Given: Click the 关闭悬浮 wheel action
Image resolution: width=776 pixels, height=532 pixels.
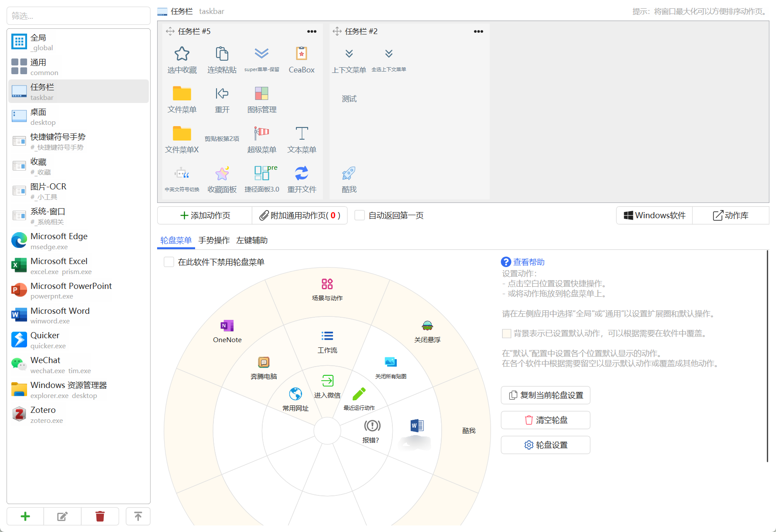Looking at the screenshot, I should (x=427, y=331).
